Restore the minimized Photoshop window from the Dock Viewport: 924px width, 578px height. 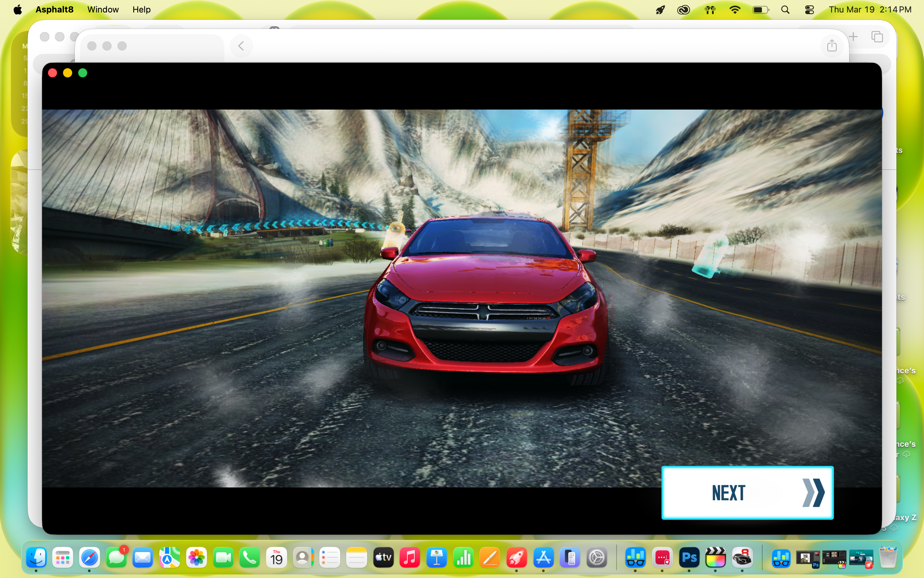click(808, 558)
